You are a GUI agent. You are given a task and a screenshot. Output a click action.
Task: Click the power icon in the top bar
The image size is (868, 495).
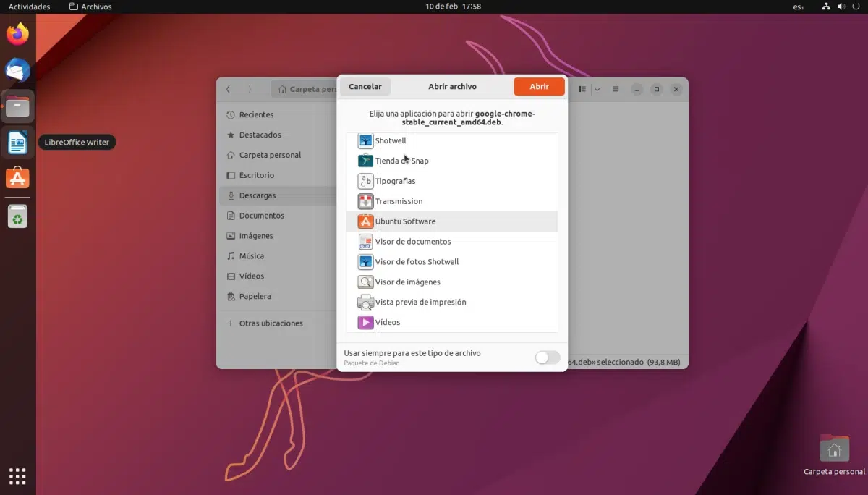click(x=855, y=7)
